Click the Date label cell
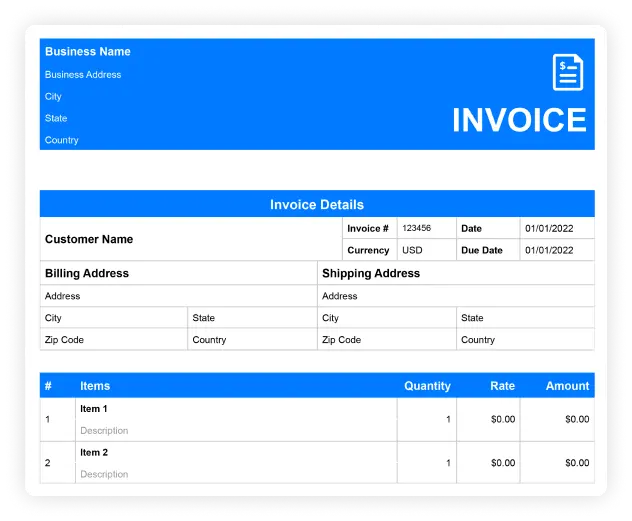632x521 pixels. coord(488,228)
